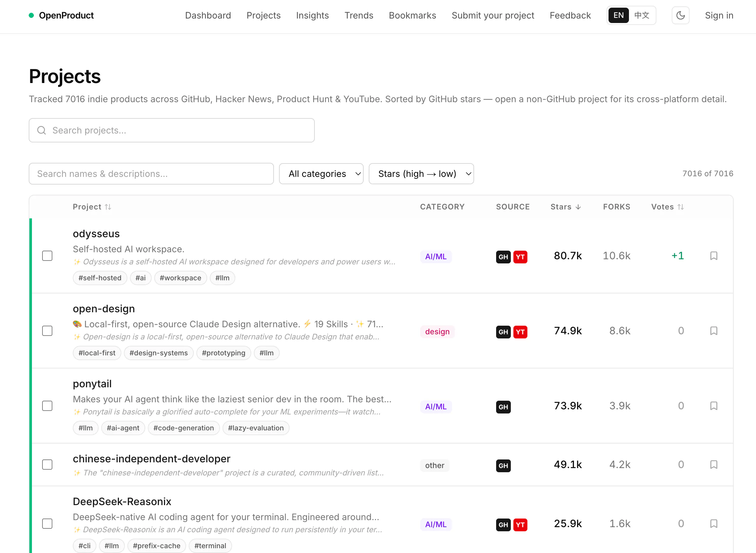The height and width of the screenshot is (553, 756).
Task: Bookmark the ponytail project
Action: coord(714,406)
